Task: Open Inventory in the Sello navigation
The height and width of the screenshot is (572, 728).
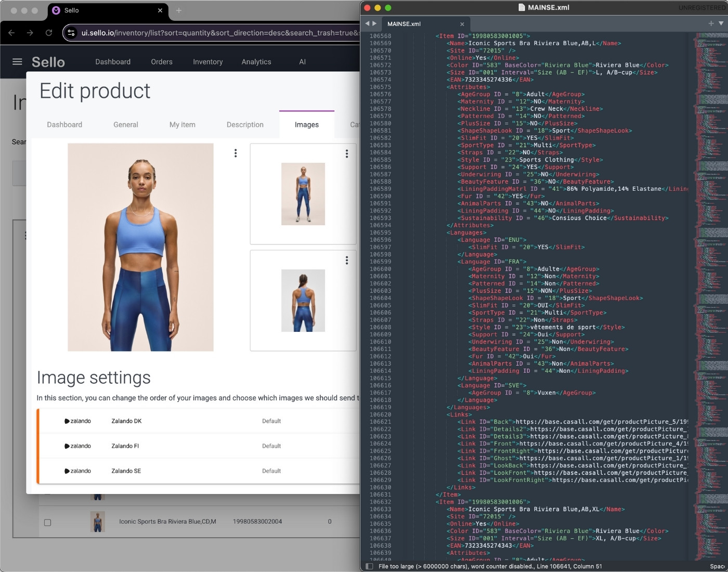Action: (x=207, y=61)
